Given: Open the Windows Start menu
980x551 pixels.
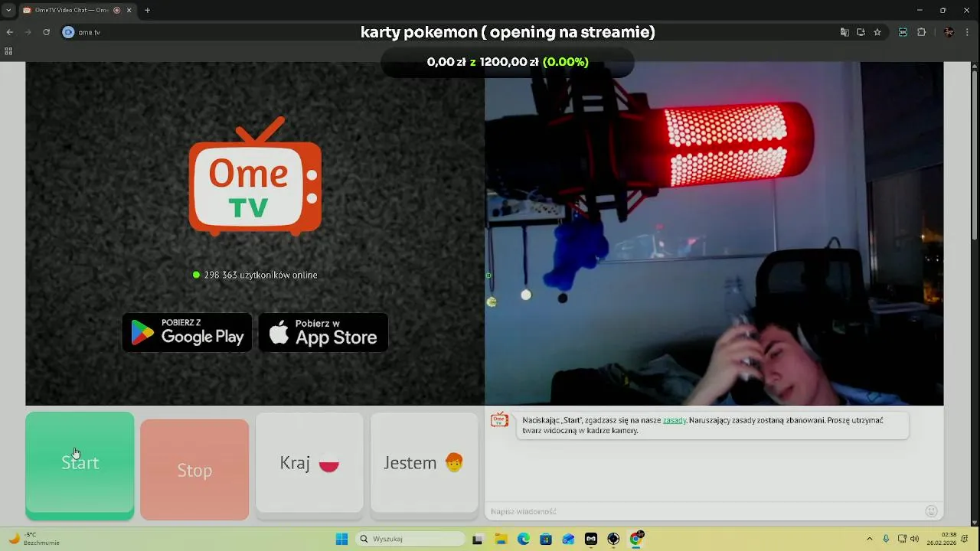Looking at the screenshot, I should pos(341,539).
